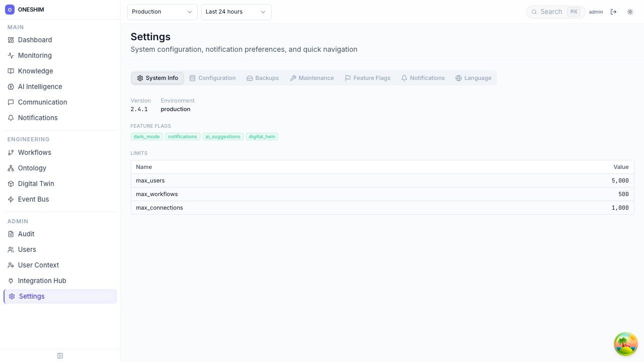Screen dimensions: 644x362
Task: Collapse the sidebar panel icon
Action: point(60,356)
